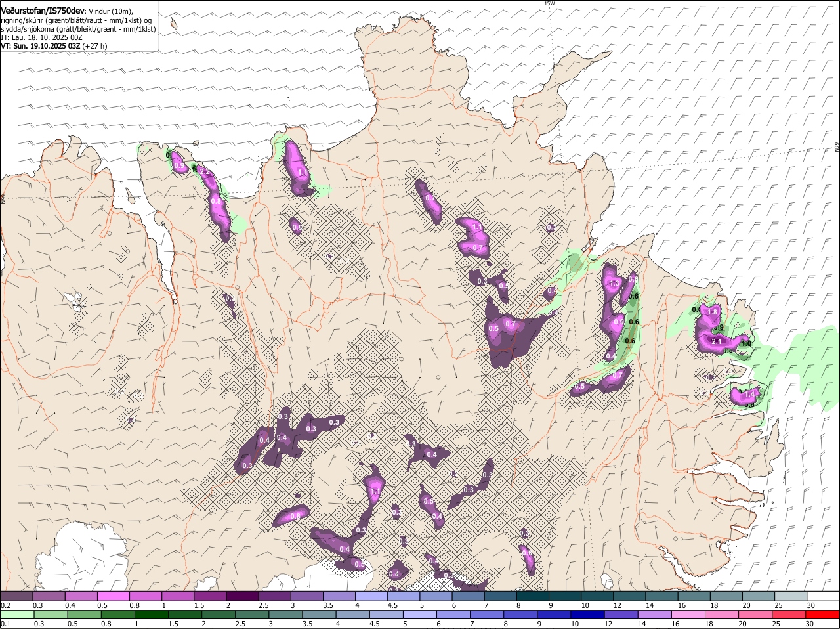Click the blue rain swatch between 8 and 9
Screen dimensions: 840x629
pyautogui.click(x=520, y=615)
